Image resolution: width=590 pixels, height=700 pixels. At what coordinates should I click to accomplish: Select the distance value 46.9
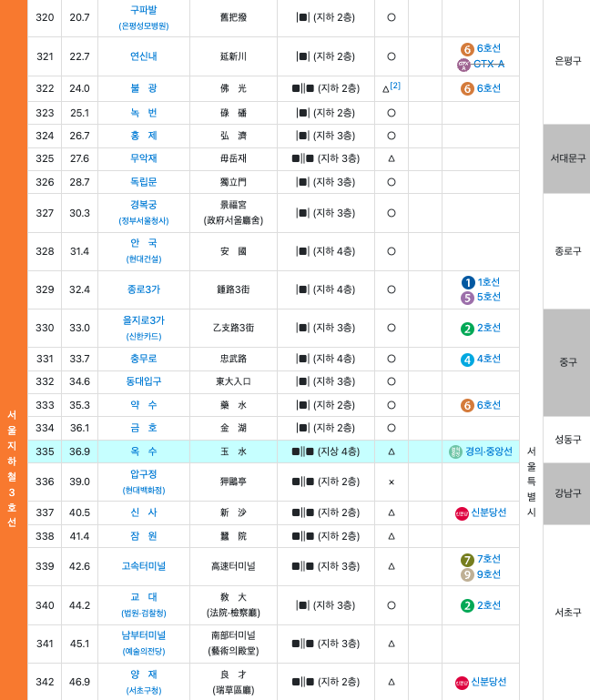tap(79, 682)
